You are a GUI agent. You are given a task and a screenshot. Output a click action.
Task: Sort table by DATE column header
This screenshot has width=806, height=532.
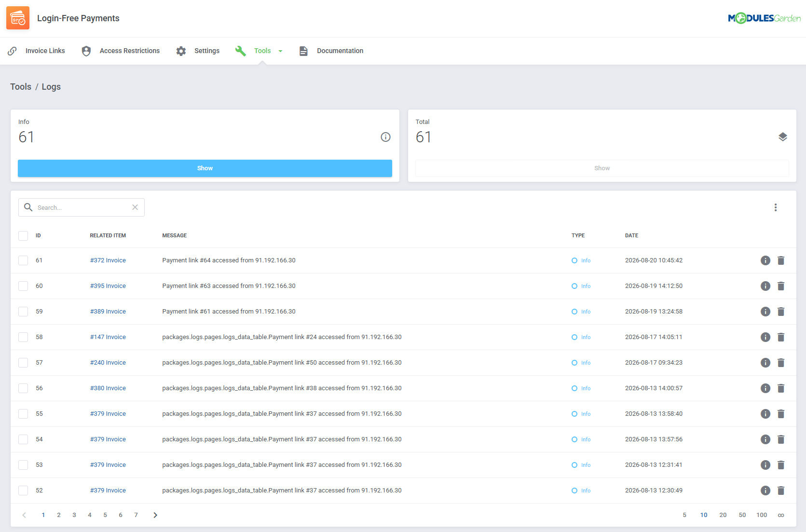(x=631, y=236)
